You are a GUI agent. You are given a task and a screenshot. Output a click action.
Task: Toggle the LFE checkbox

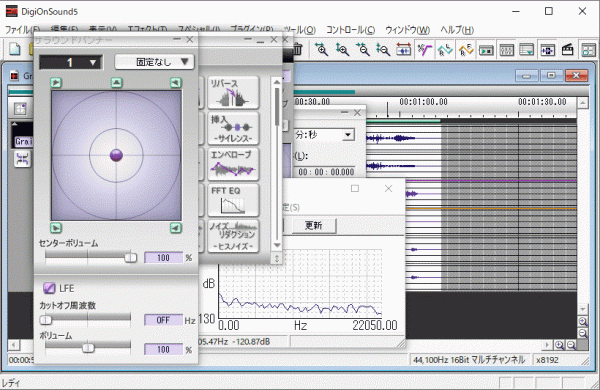(x=49, y=288)
